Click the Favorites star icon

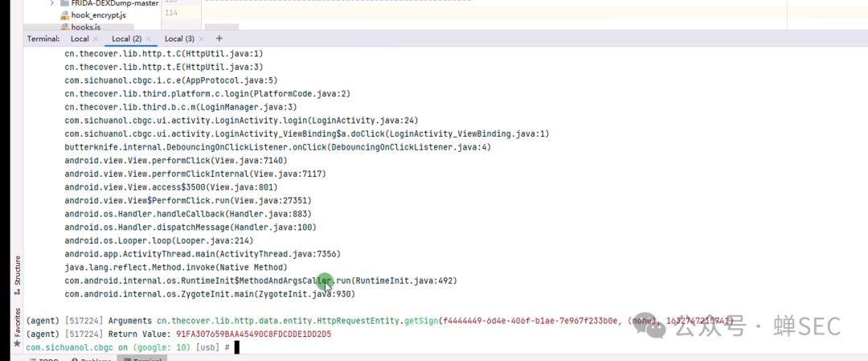[x=17, y=343]
